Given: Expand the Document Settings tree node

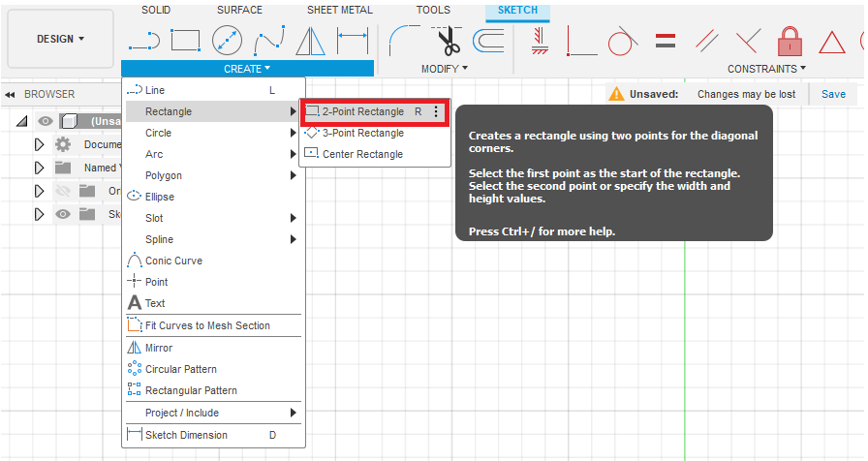Looking at the screenshot, I should [x=39, y=144].
